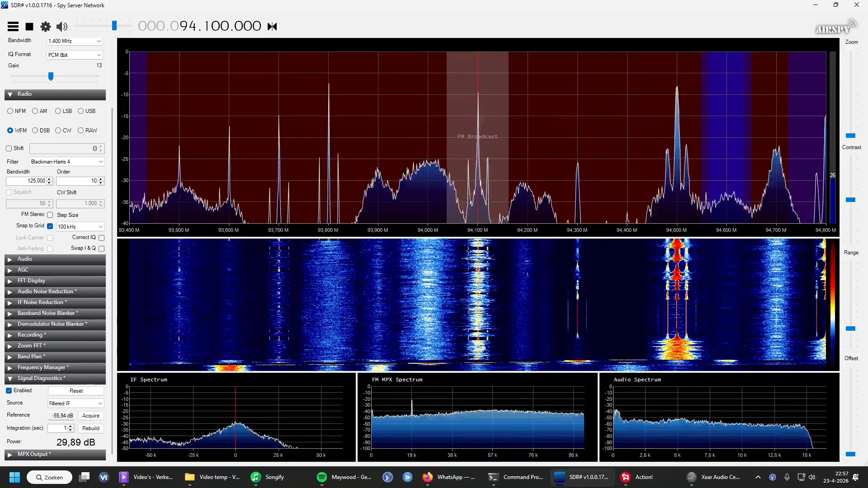Screen dimensions: 868x488
Task: Open the Action! recorder taskbar item
Action: click(x=637, y=477)
